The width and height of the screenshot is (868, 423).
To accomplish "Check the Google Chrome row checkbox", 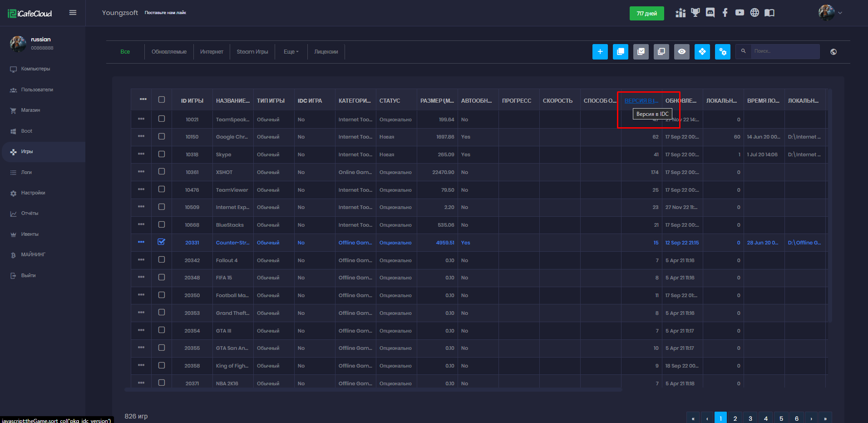I will coord(162,136).
